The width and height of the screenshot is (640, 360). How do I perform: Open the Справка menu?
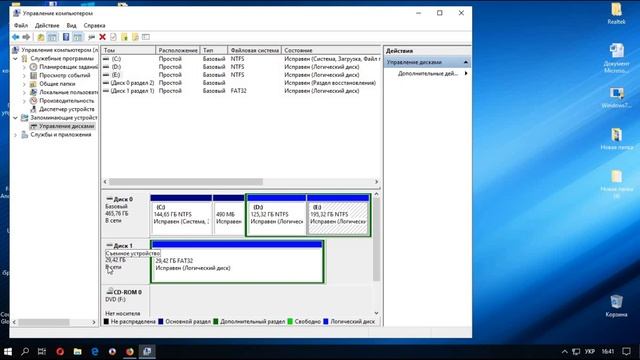(x=94, y=25)
